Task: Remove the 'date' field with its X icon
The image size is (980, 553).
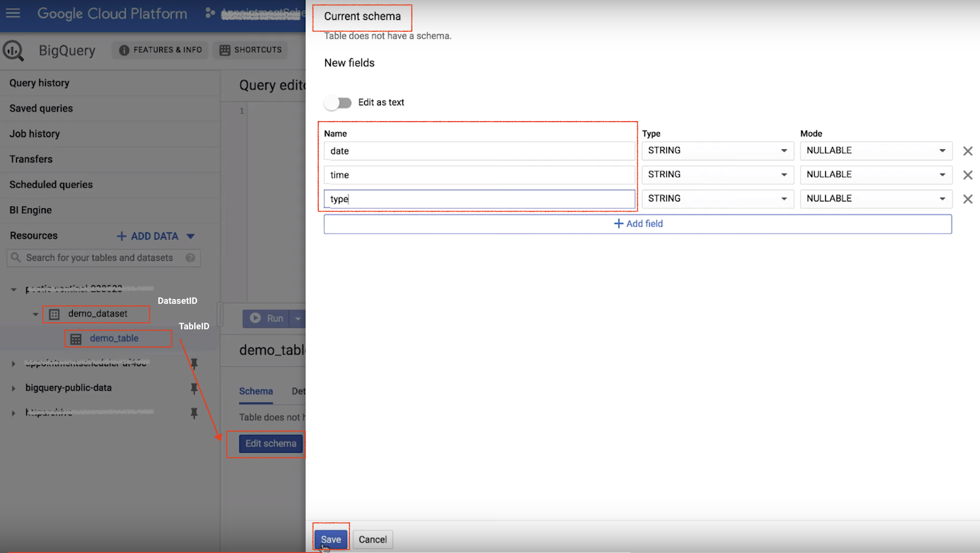Action: (967, 151)
